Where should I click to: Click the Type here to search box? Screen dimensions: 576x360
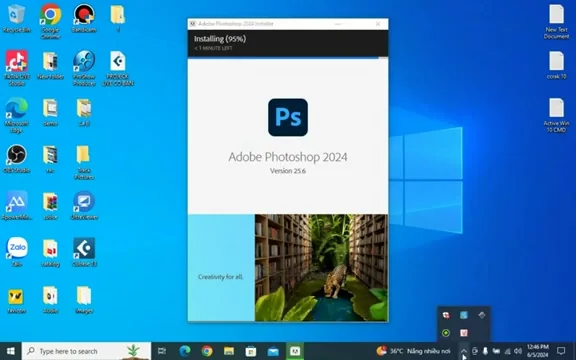[x=86, y=351]
